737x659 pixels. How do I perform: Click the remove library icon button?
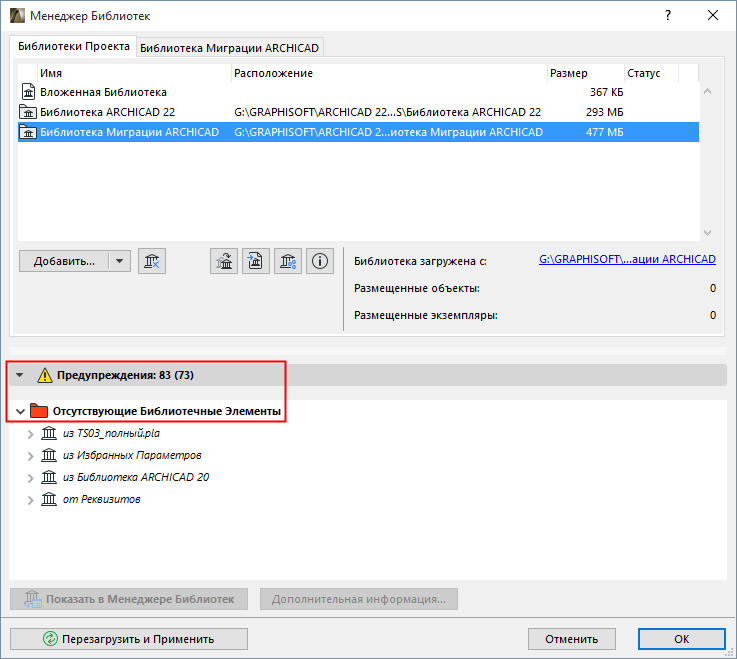pyautogui.click(x=152, y=261)
